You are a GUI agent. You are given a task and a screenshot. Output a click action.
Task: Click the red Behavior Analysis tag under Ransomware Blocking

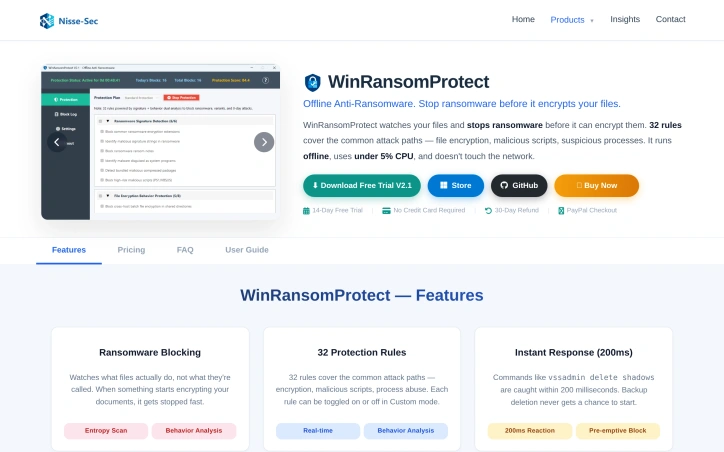pos(194,431)
